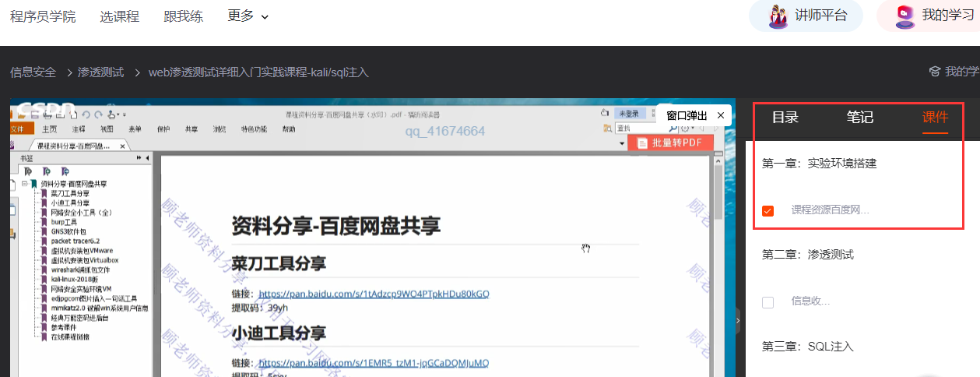Select the GNS3软件包 bookmark
Viewport: 980px width, 377px height.
[68, 231]
